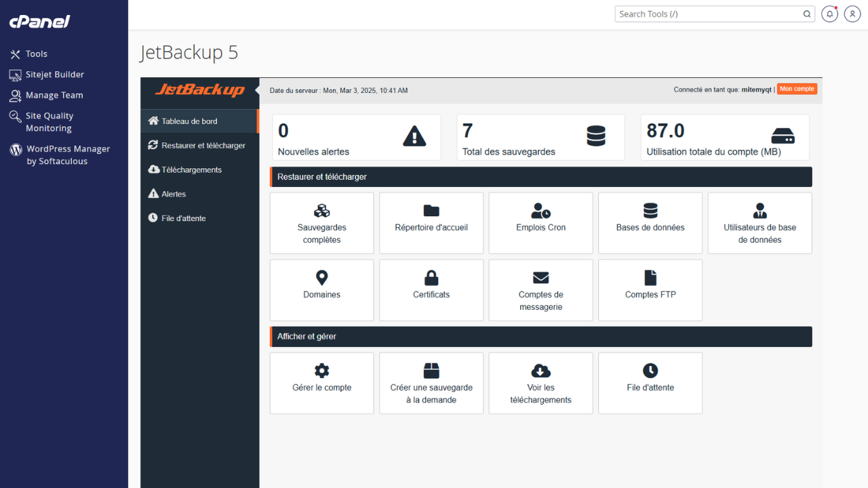Click the WordPress Manager logo icon
868x488 pixels.
(x=16, y=150)
